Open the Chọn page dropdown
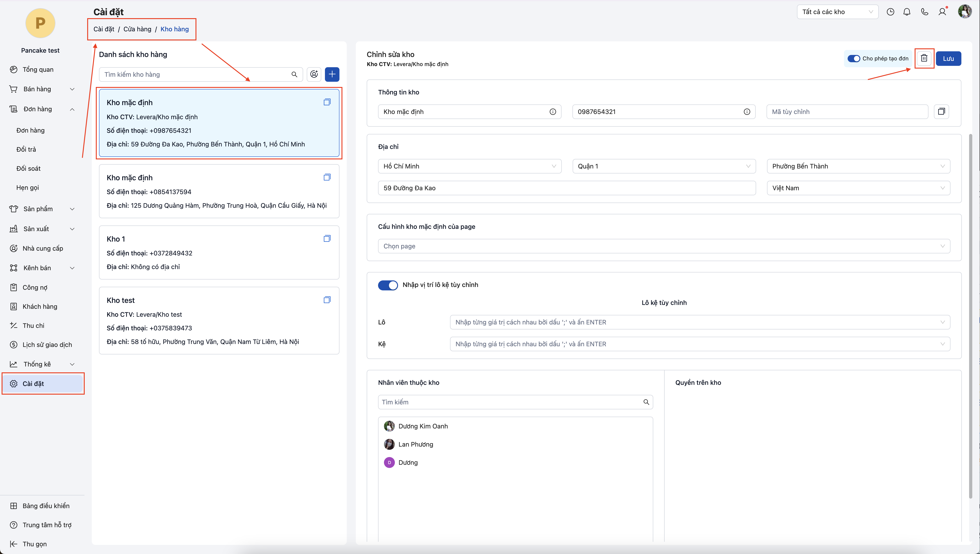980x554 pixels. coord(663,246)
